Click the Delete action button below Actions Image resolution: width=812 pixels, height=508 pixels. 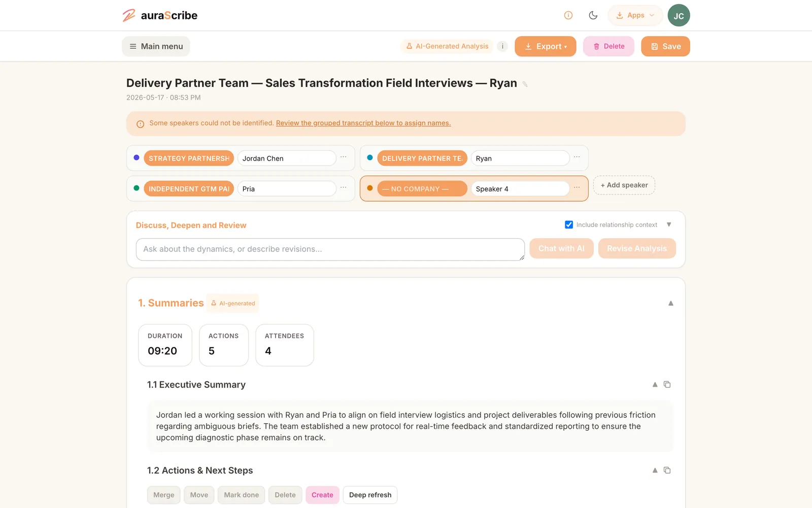(285, 495)
